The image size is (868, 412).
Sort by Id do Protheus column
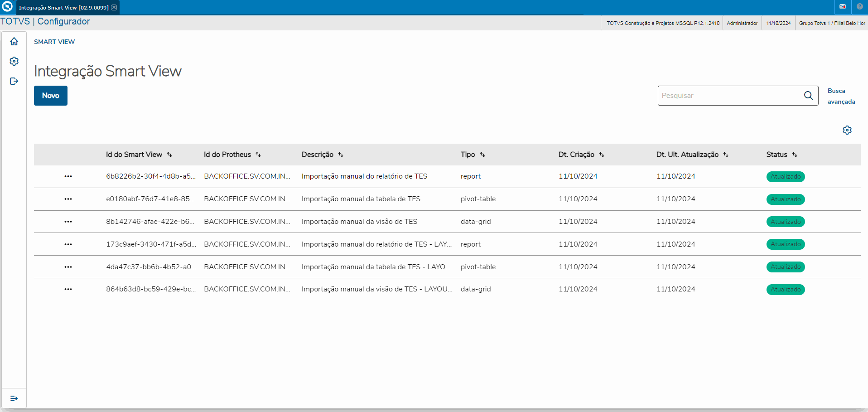258,155
